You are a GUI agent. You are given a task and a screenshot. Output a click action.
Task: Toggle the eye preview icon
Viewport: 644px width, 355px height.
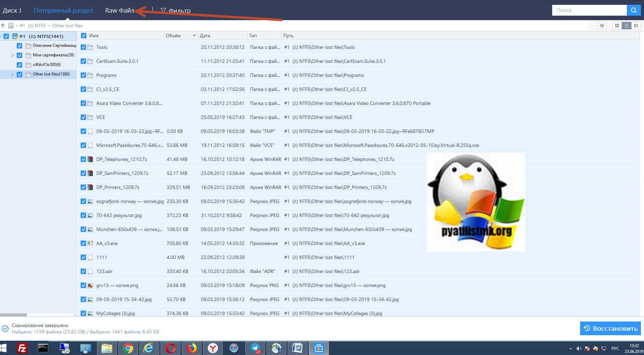pos(602,26)
